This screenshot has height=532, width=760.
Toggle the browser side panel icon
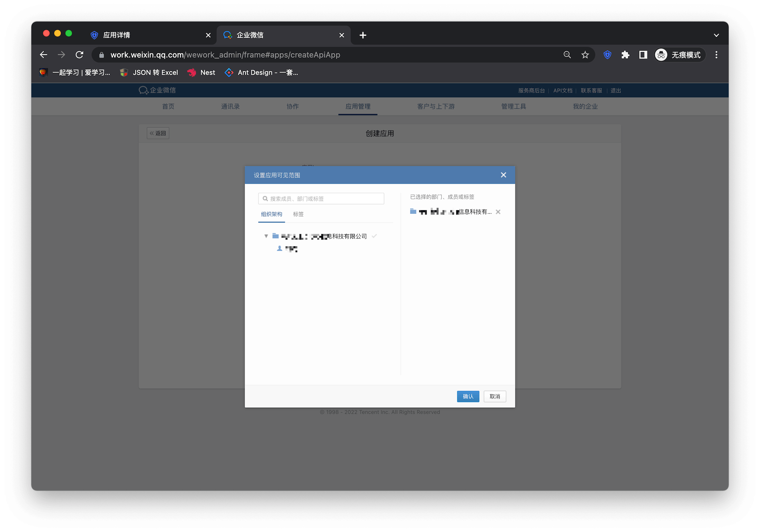643,55
